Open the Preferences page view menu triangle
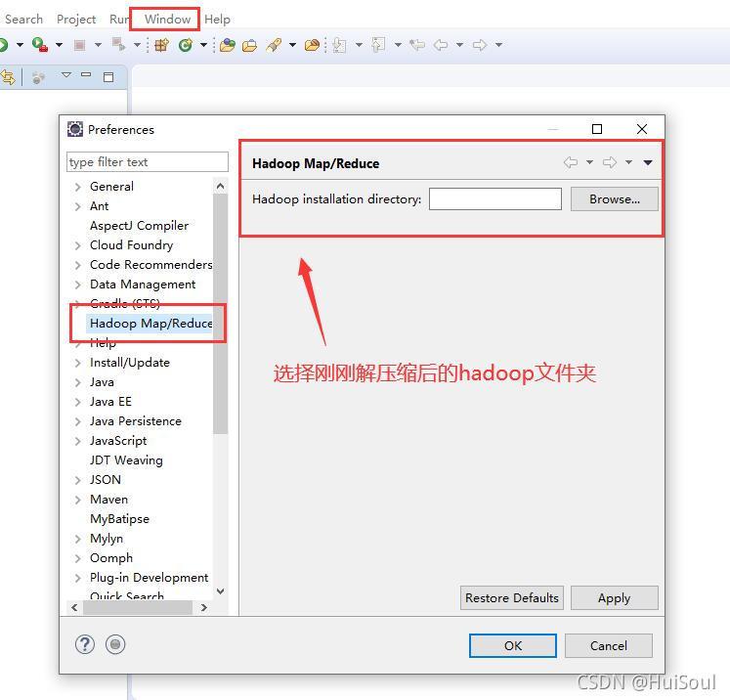This screenshot has height=700, width=730. (648, 162)
